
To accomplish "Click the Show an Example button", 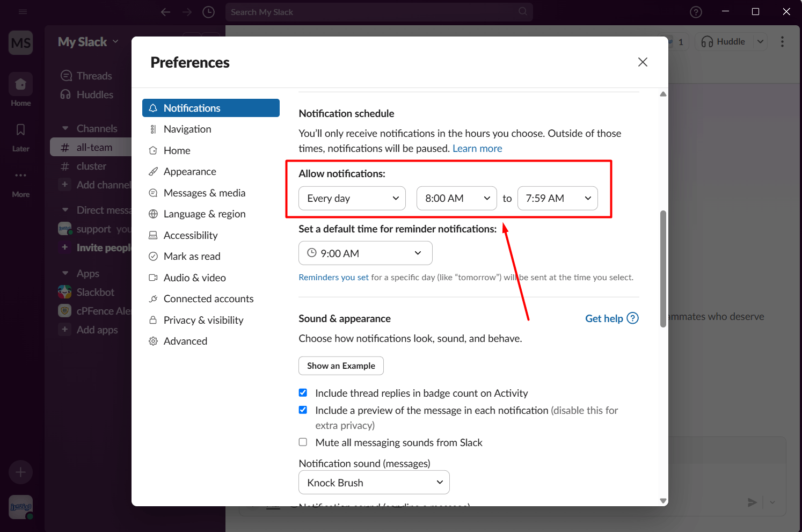I will [x=341, y=366].
